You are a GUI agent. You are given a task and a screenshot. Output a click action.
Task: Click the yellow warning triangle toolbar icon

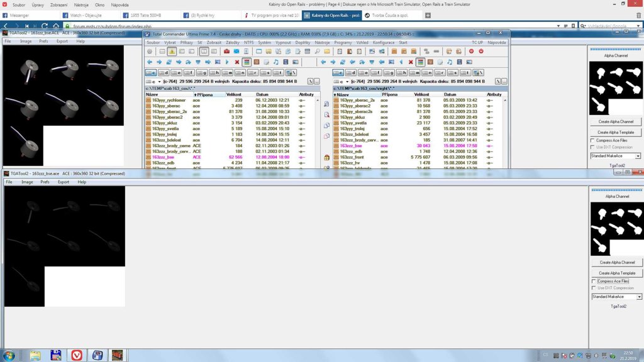(x=172, y=51)
